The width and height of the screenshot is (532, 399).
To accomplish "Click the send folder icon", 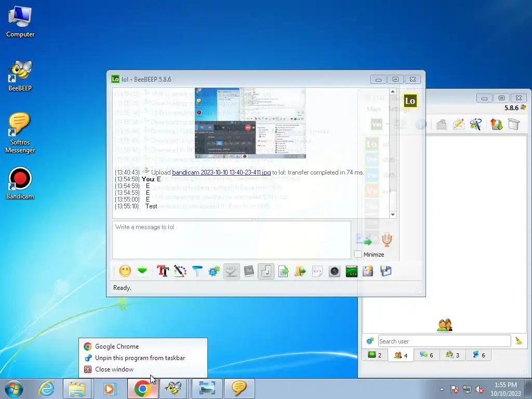I will click(300, 271).
